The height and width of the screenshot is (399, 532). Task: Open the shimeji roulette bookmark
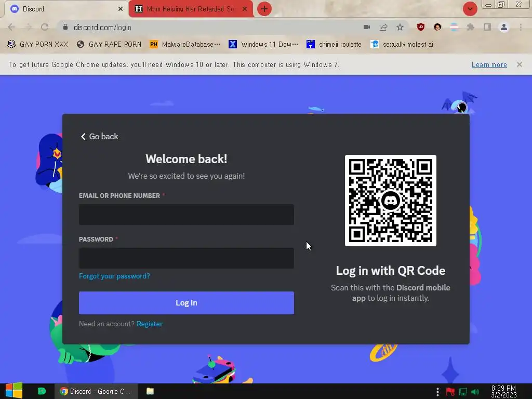334,45
